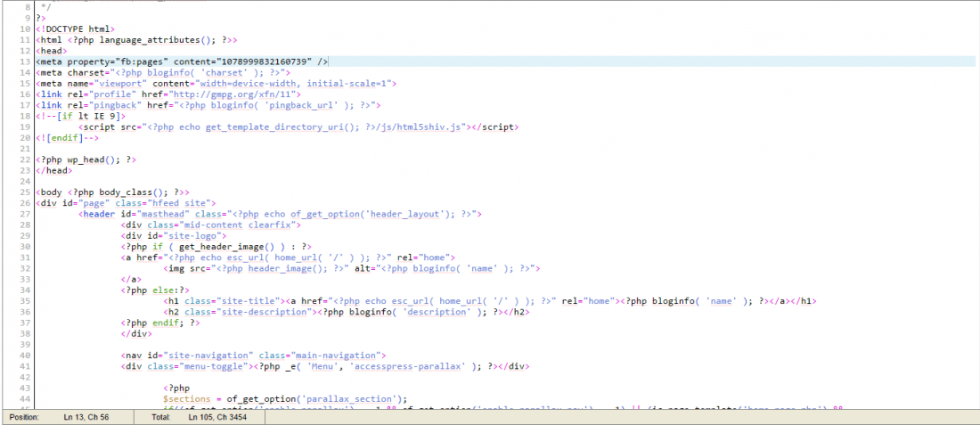980x425 pixels.
Task: Click the "<?php else:?>" line
Action: tap(155, 290)
